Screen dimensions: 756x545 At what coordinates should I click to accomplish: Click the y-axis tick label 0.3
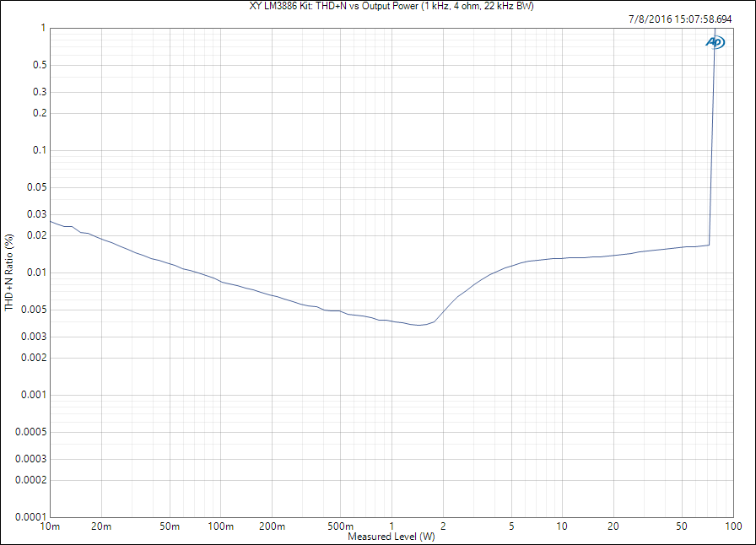pos(40,92)
